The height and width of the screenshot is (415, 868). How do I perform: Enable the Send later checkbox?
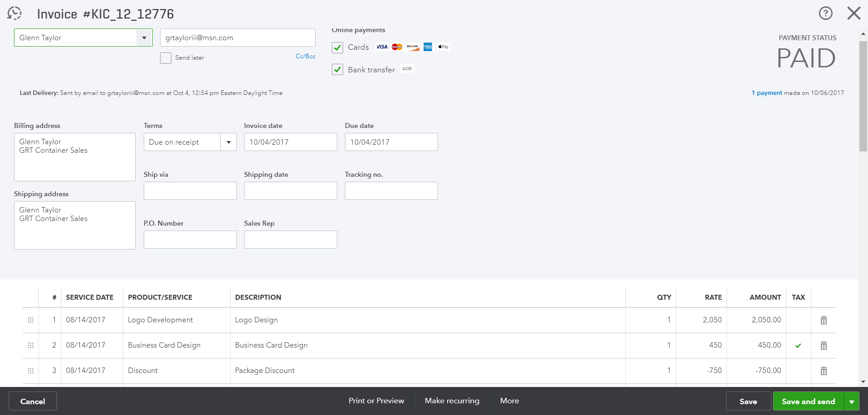165,58
